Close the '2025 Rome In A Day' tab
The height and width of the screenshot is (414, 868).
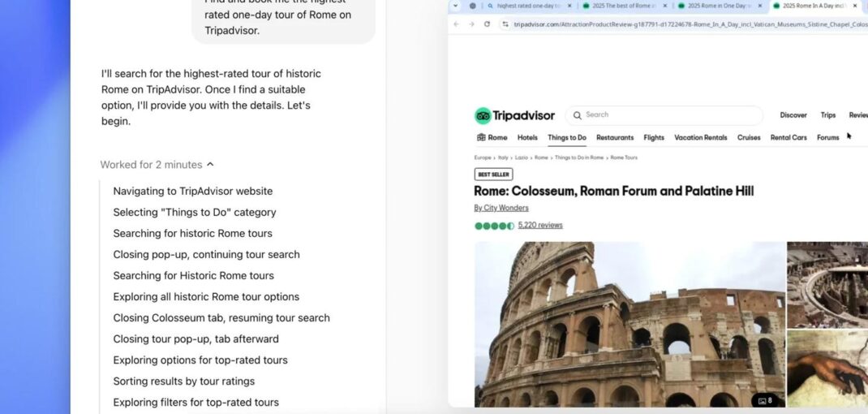pos(855,6)
